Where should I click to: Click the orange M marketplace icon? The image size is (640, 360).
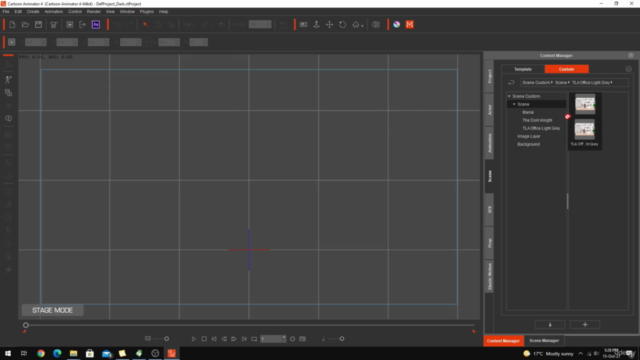click(410, 24)
